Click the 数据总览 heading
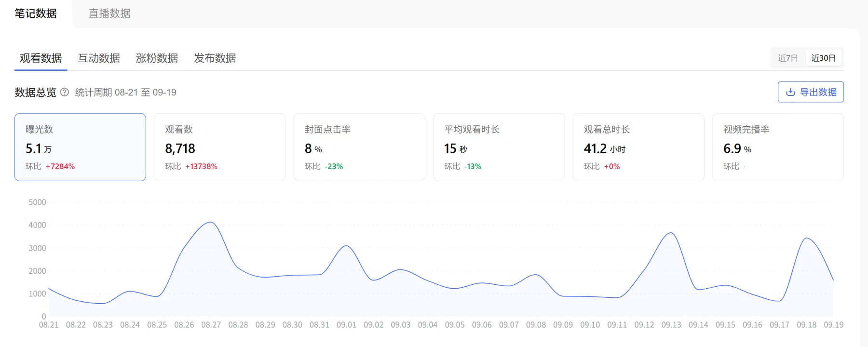This screenshot has width=868, height=347. pos(35,92)
